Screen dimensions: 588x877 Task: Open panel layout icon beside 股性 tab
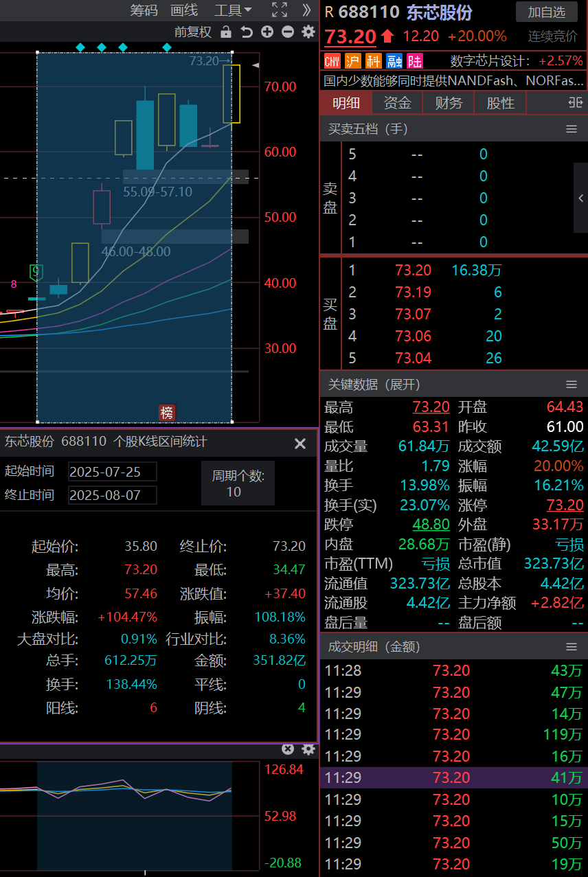pos(576,103)
